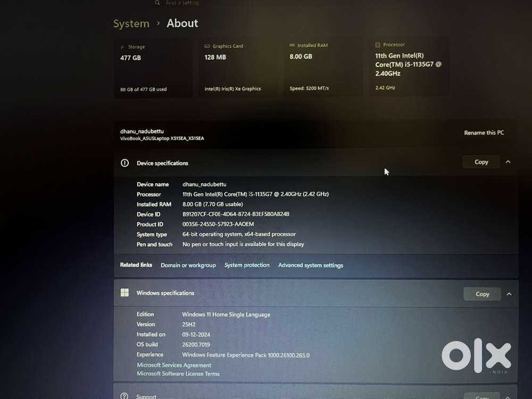This screenshot has width=532, height=399.
Task: Click Rename this PC
Action: click(484, 132)
